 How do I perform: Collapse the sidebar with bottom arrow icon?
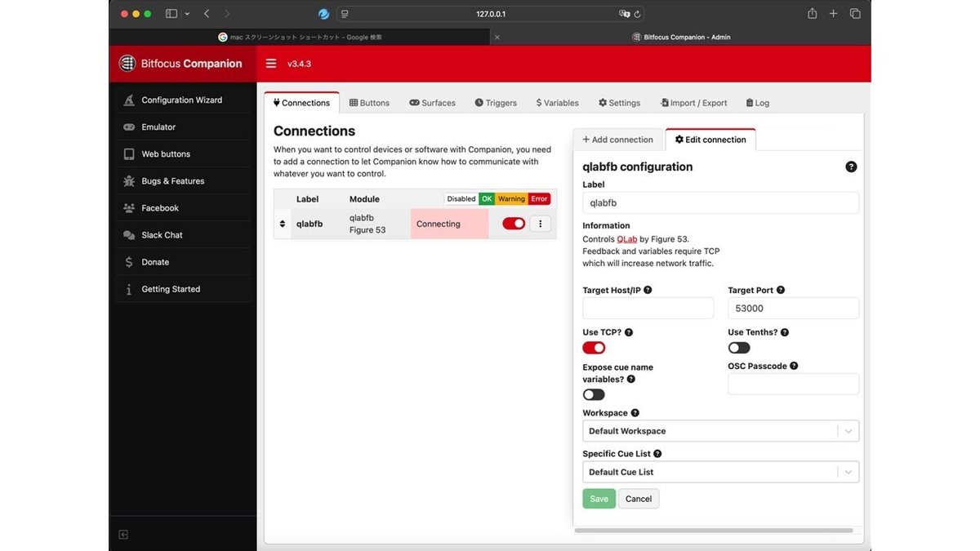pyautogui.click(x=123, y=535)
